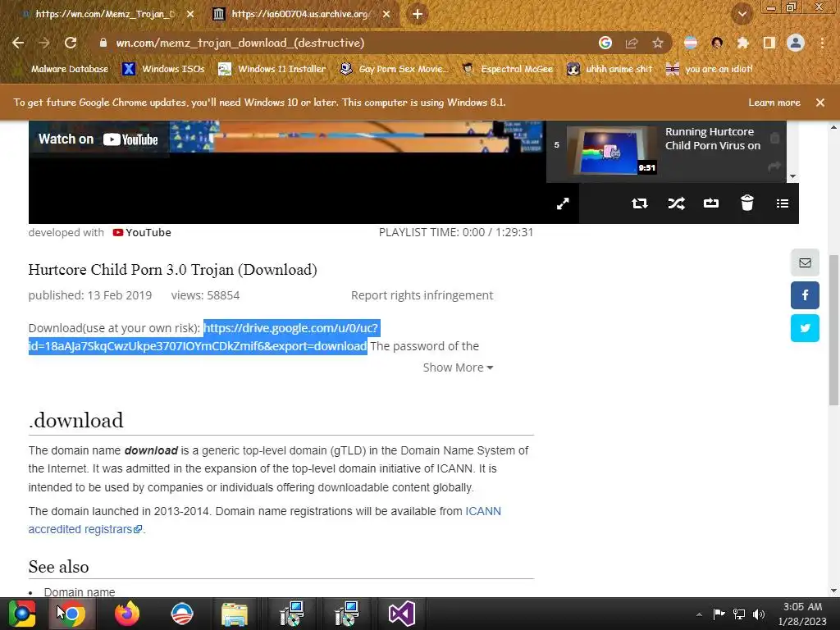
Task: Click the 'developed with YouTube' link
Action: coord(99,232)
